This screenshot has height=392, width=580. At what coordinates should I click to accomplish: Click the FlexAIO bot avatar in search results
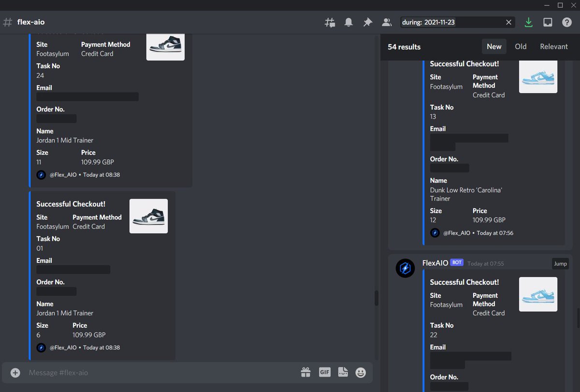405,268
